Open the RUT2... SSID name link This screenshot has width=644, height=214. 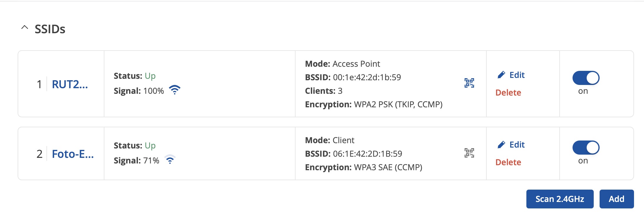[70, 84]
